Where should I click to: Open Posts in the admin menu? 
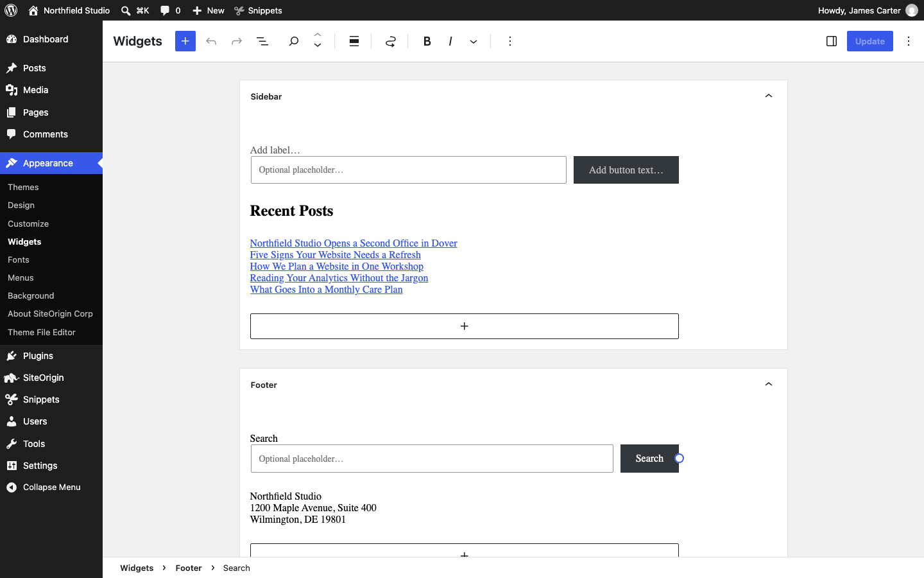[51, 68]
